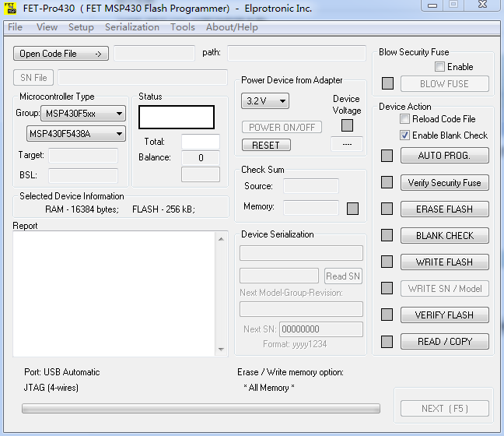The width and height of the screenshot is (504, 436).
Task: Click the NEXT ( F5 ) button
Action: click(445, 408)
